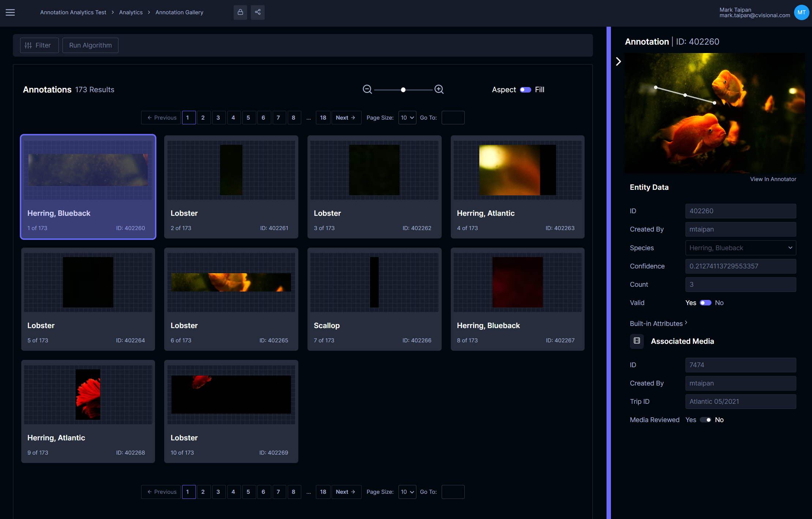Click the MT user avatar
The height and width of the screenshot is (519, 812).
pos(801,12)
